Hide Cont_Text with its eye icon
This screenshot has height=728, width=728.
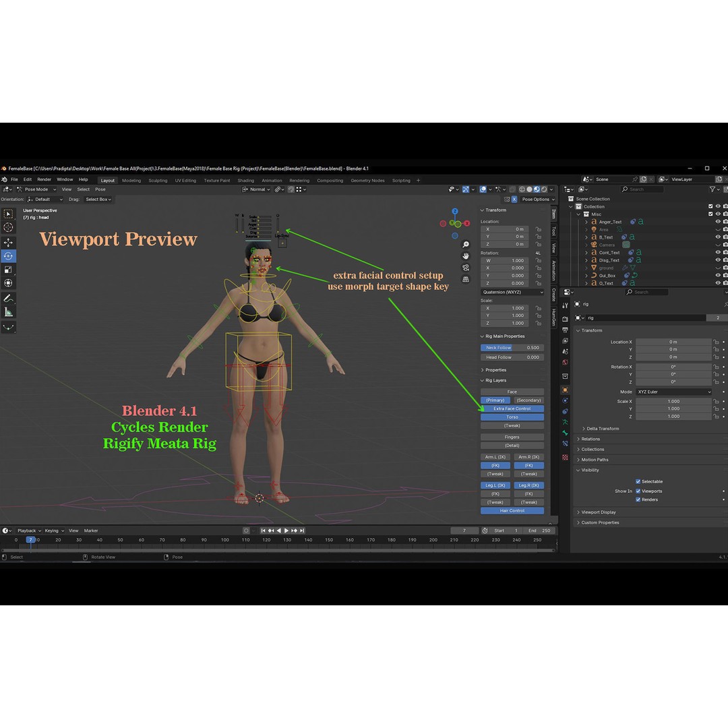[x=718, y=253]
